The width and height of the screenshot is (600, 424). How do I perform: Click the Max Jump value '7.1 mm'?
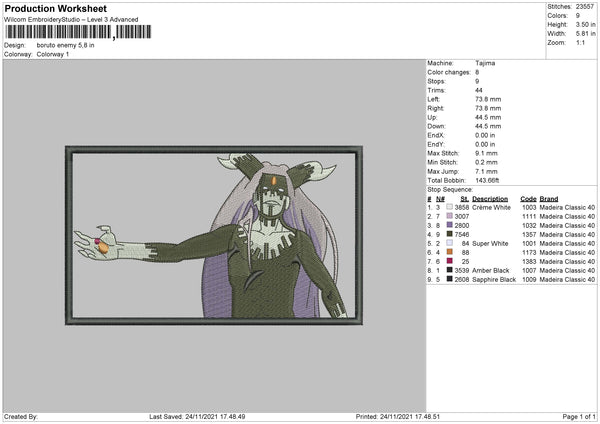click(x=486, y=171)
